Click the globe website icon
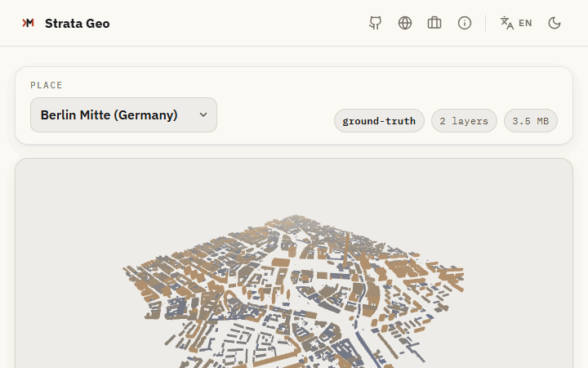The image size is (588, 368). click(404, 23)
